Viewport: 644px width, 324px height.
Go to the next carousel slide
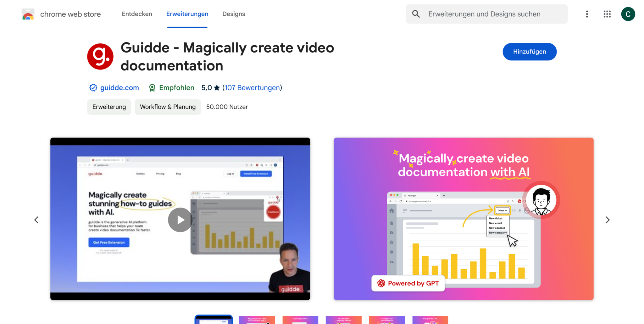(607, 220)
